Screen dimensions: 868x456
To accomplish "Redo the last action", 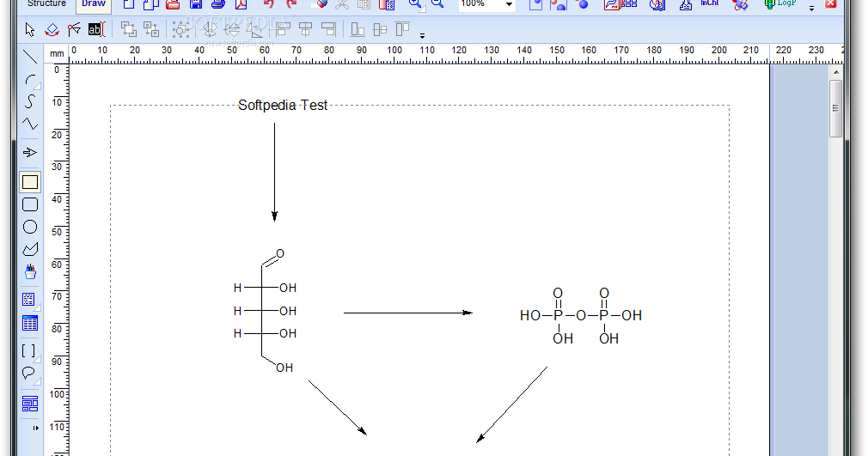I will tap(291, 4).
